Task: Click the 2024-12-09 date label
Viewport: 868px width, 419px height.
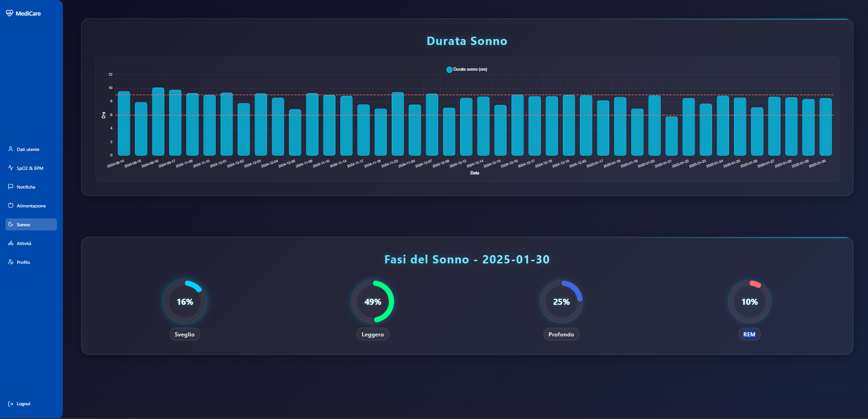Action: 441,164
